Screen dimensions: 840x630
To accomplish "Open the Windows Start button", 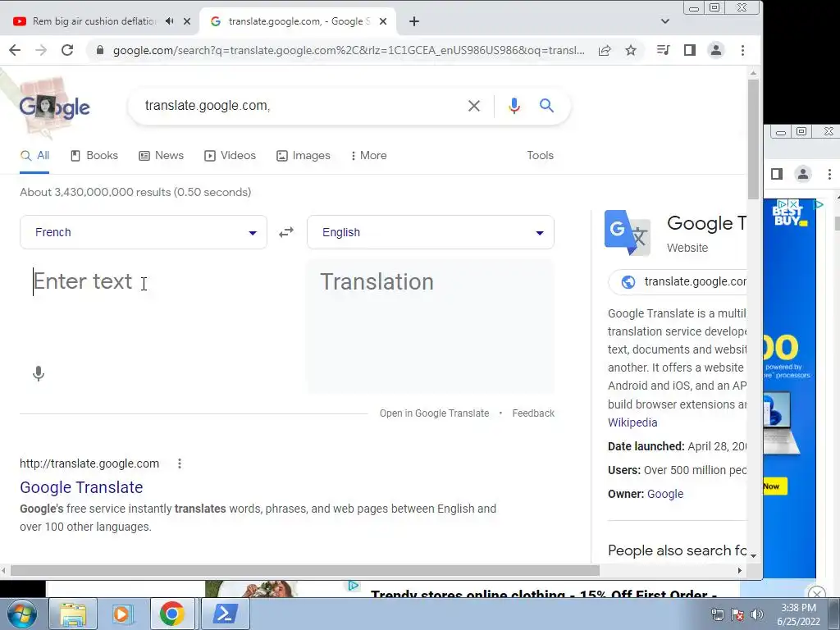I will (21, 614).
